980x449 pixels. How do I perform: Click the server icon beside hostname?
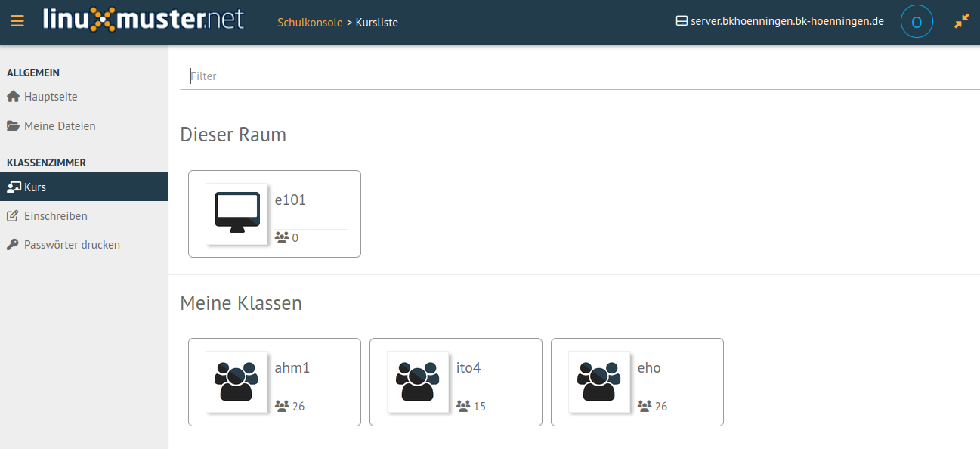682,22
